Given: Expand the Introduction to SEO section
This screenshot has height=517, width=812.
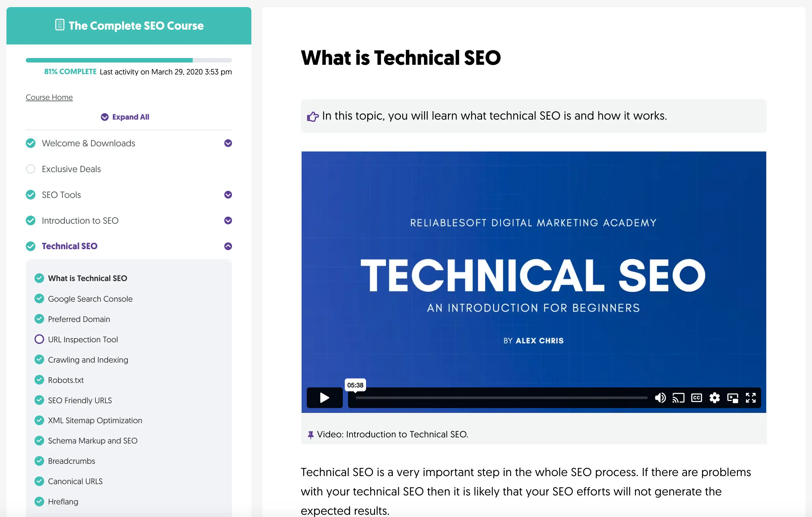Looking at the screenshot, I should pos(228,220).
